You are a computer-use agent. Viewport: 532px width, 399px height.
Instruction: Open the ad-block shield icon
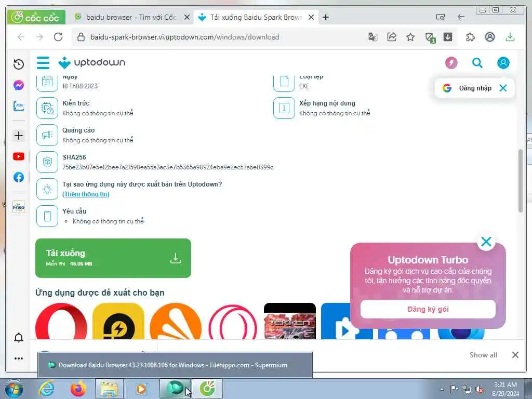[x=430, y=37]
